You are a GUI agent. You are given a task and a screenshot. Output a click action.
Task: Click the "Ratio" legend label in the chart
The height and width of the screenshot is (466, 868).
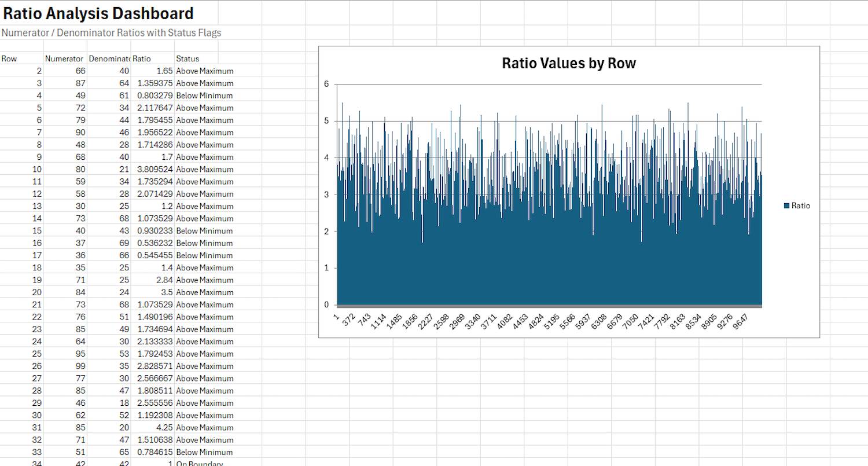click(801, 206)
